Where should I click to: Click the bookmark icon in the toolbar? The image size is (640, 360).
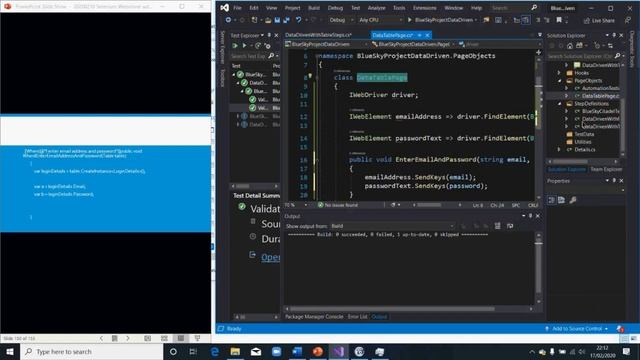[x=559, y=20]
